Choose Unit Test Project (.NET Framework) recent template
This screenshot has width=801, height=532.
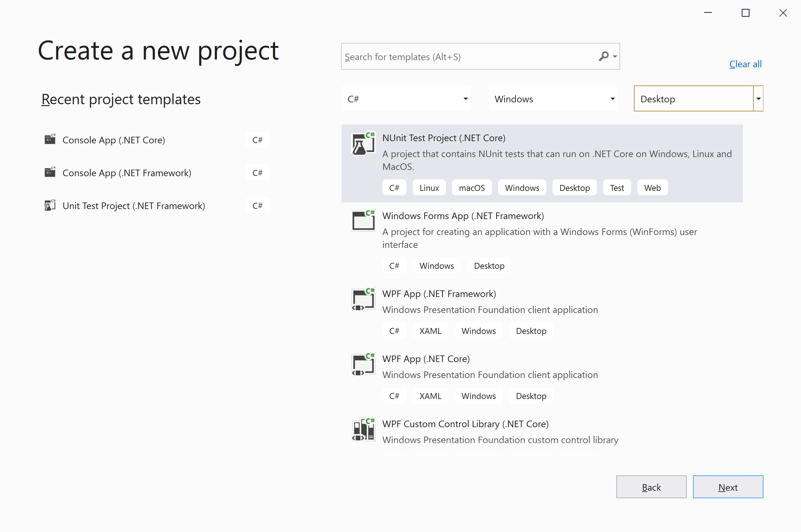[134, 206]
